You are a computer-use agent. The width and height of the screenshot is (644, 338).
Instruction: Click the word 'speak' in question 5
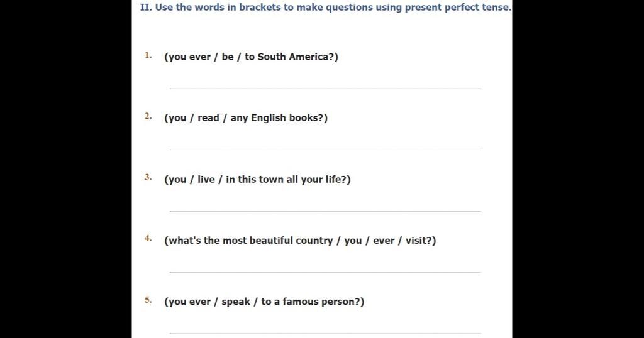coord(236,302)
